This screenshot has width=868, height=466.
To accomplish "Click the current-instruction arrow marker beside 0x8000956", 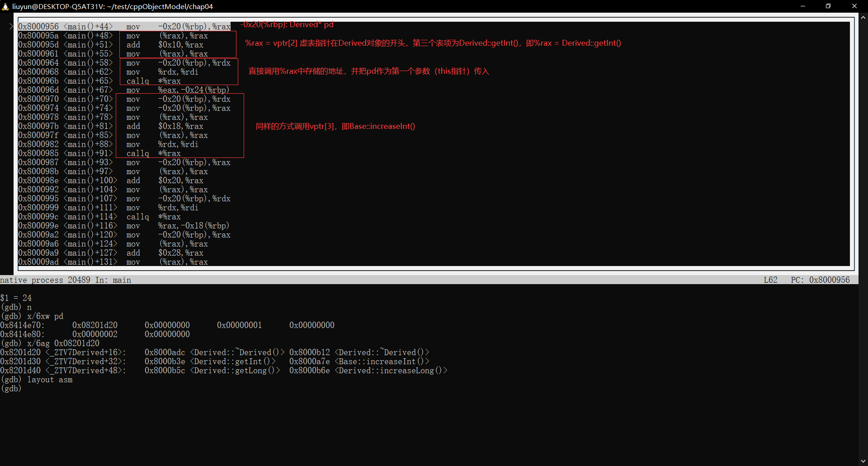I will [x=11, y=27].
